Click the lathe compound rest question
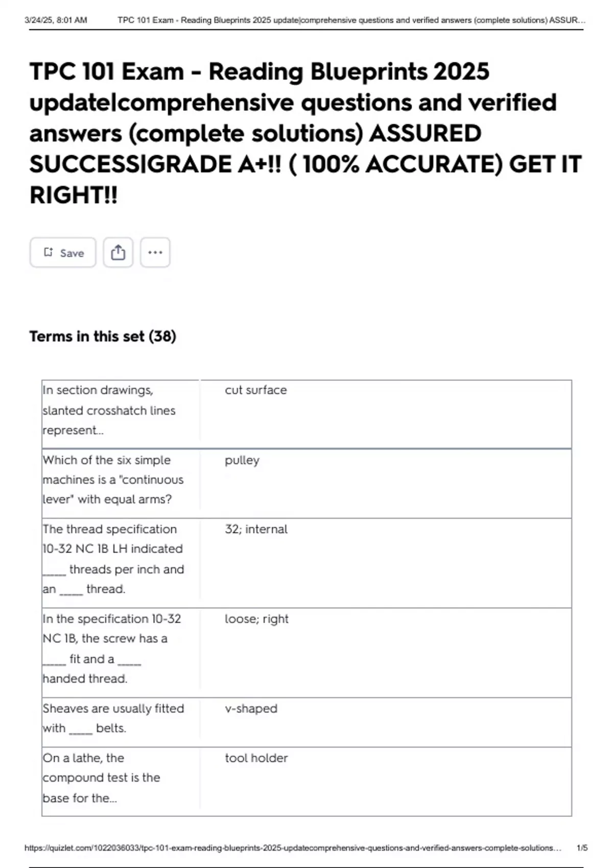Viewport: 613px width, 868px height. 102,778
